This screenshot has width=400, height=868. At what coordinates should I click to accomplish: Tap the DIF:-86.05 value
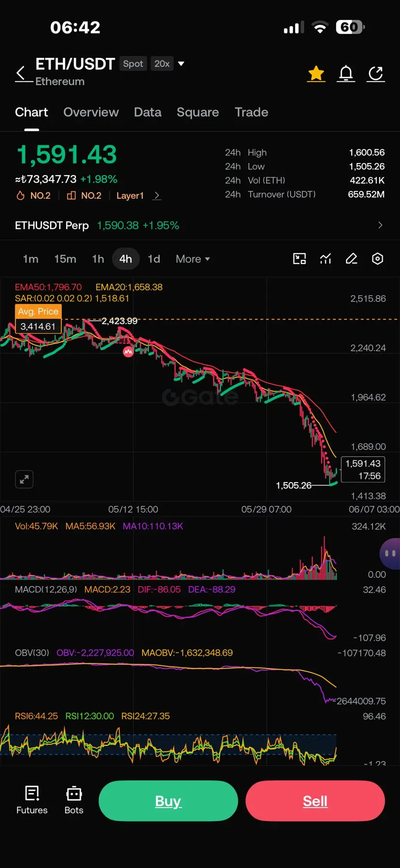coord(159,589)
